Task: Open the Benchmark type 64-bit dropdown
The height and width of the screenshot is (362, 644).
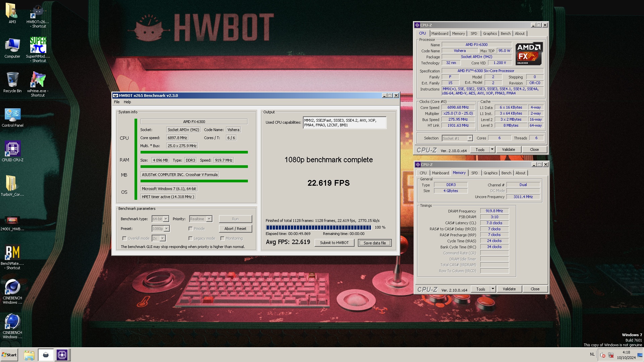Action: click(160, 219)
